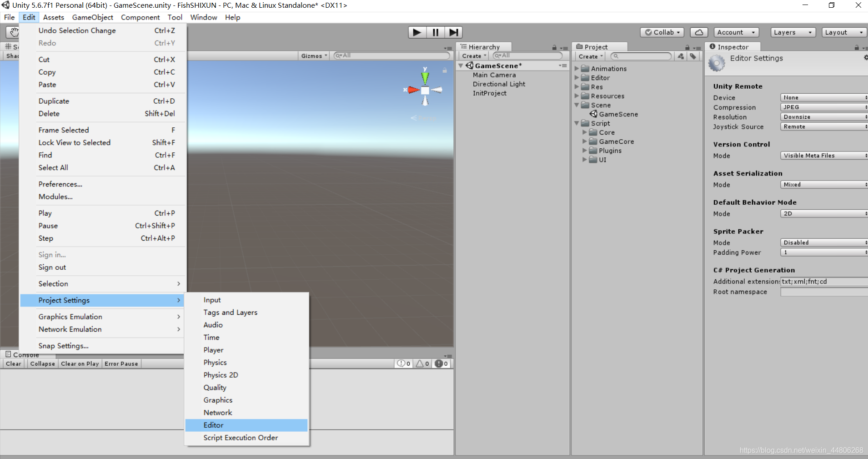Toggle the Inspector panel lock icon
The height and width of the screenshot is (459, 868).
click(857, 47)
